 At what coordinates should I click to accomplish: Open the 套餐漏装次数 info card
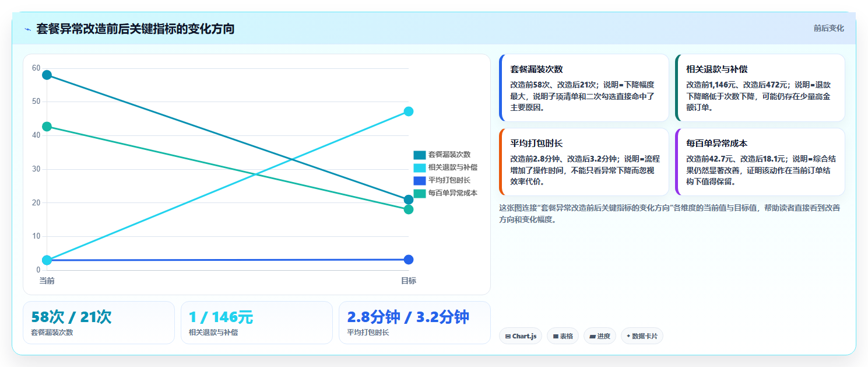(584, 88)
